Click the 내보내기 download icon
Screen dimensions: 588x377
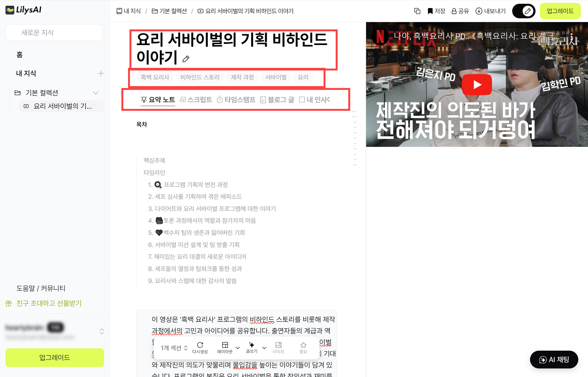pos(479,11)
